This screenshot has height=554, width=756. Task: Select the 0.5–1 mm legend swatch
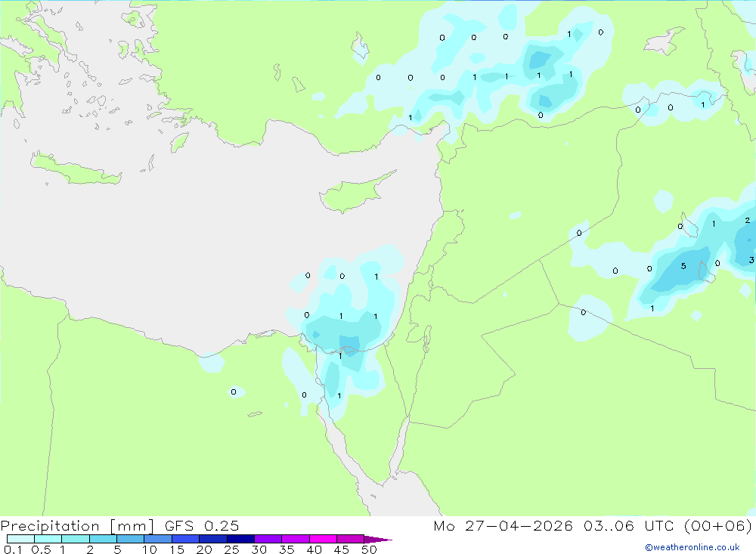(48, 539)
